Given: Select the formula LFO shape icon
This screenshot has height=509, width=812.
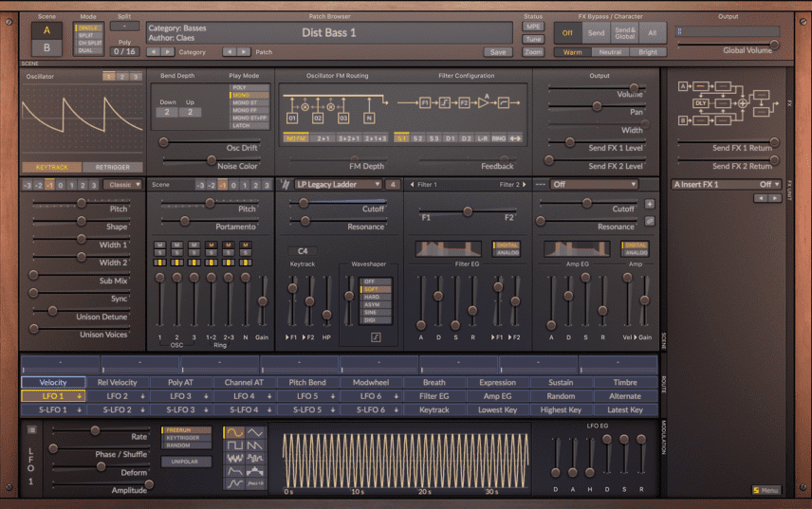Looking at the screenshot, I should click(255, 483).
